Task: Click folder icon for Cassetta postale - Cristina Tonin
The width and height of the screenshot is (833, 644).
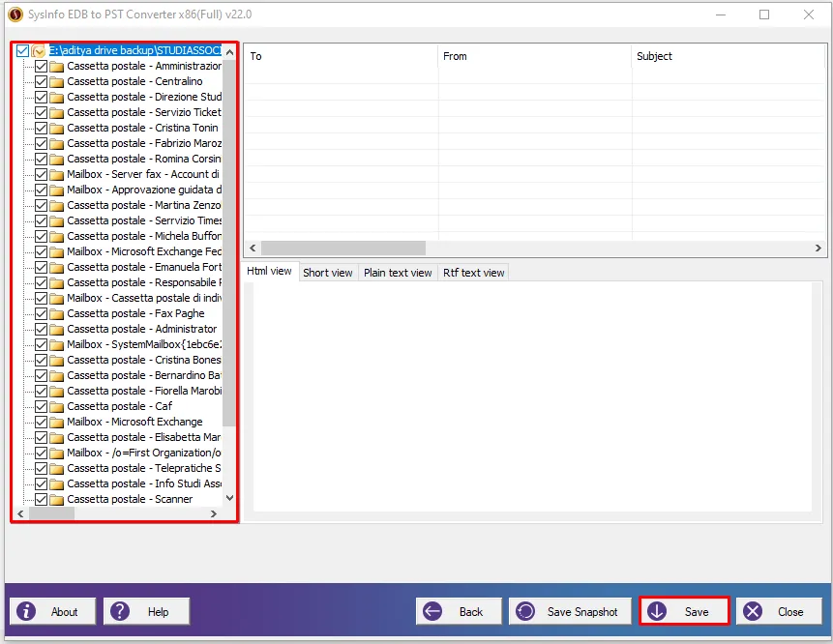Action: click(x=57, y=128)
